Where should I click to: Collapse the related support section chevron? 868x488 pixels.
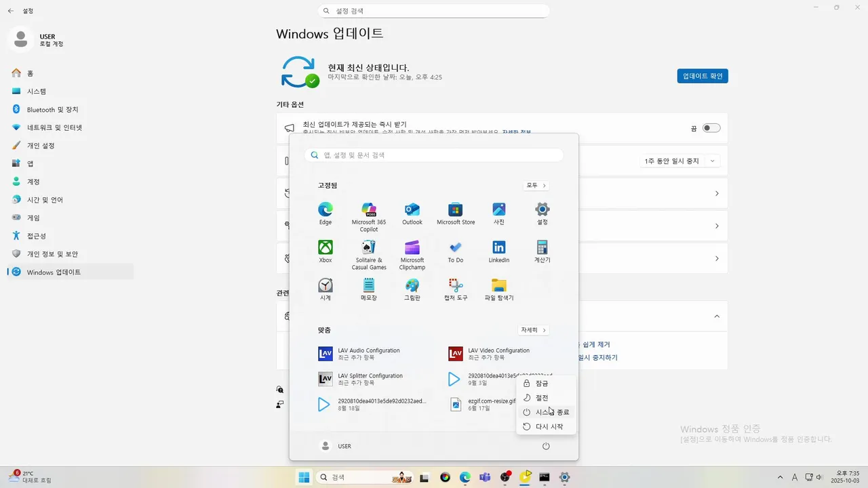(x=717, y=316)
